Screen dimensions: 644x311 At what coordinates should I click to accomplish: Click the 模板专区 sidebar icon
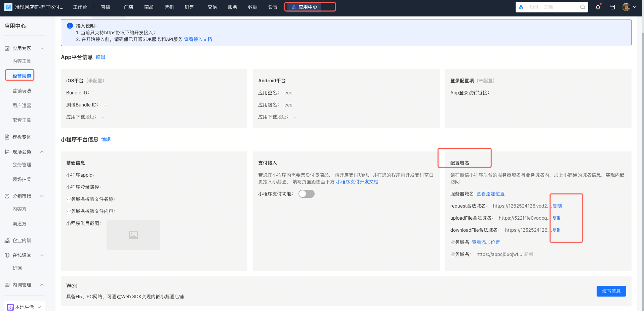click(x=7, y=137)
